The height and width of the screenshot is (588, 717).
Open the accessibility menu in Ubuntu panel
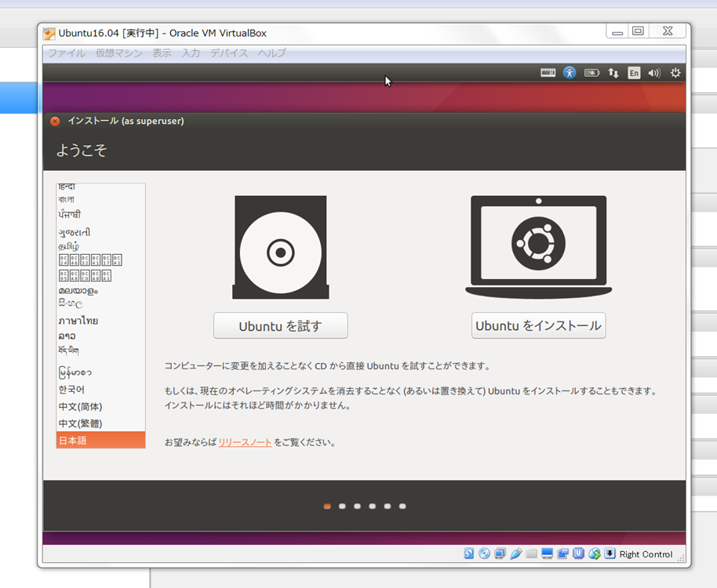[x=570, y=73]
